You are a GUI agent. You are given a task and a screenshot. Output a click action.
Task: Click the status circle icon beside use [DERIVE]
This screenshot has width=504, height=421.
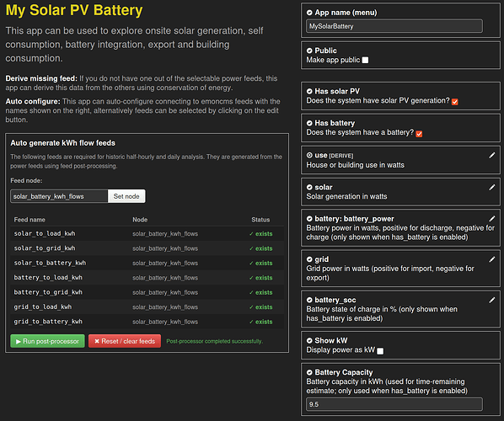[x=309, y=156]
